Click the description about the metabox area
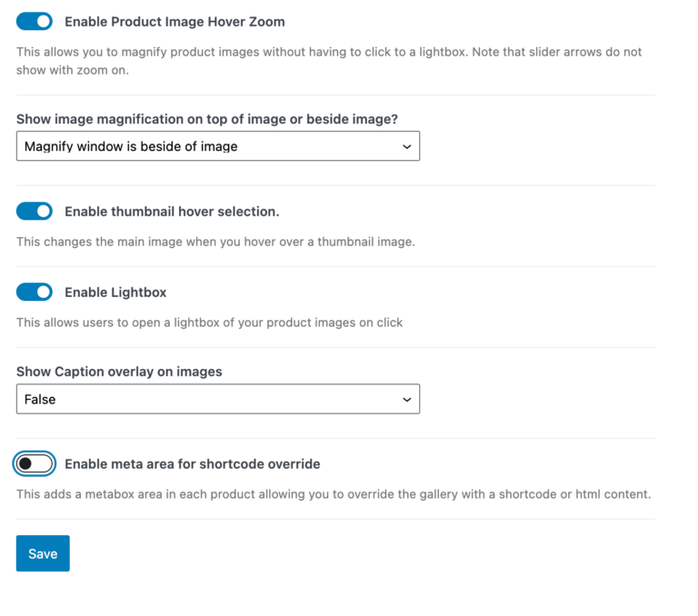The image size is (698, 616). coord(334,494)
